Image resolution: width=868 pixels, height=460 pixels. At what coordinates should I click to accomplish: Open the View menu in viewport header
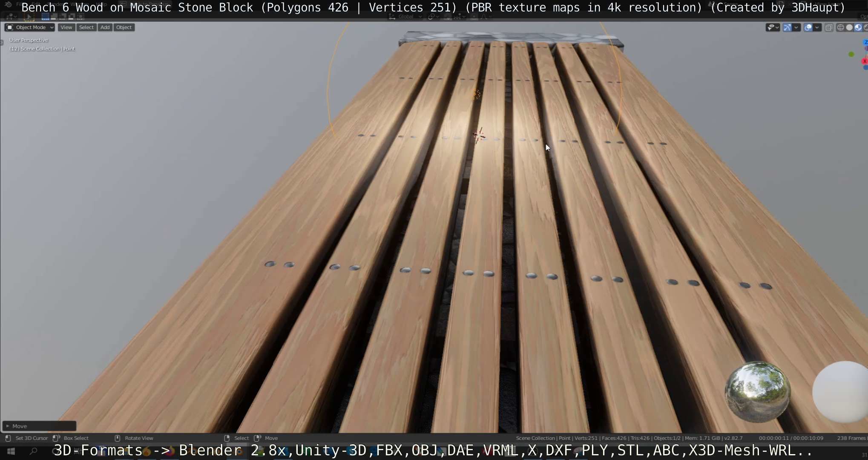click(x=66, y=27)
